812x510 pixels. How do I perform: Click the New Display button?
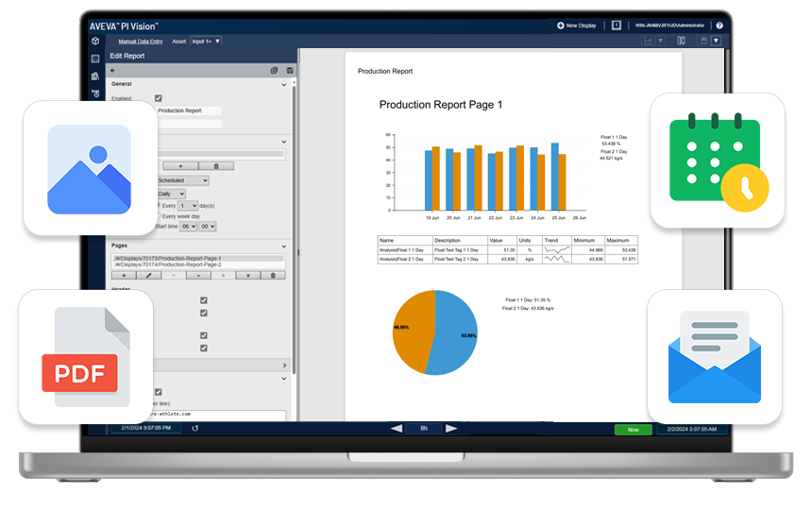[576, 25]
